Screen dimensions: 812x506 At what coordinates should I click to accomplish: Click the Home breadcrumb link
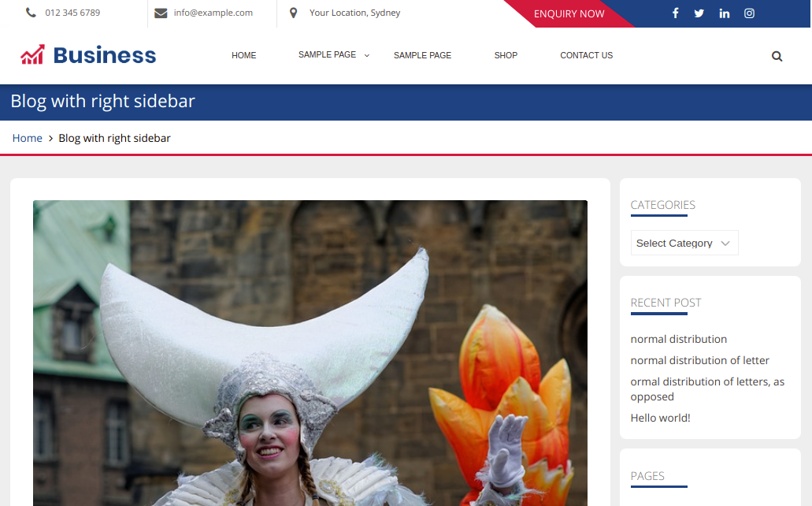click(28, 138)
